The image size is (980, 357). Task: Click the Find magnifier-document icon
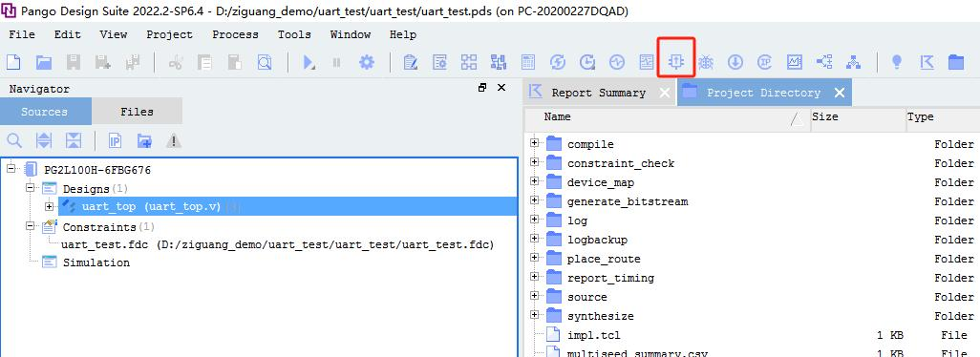point(265,62)
